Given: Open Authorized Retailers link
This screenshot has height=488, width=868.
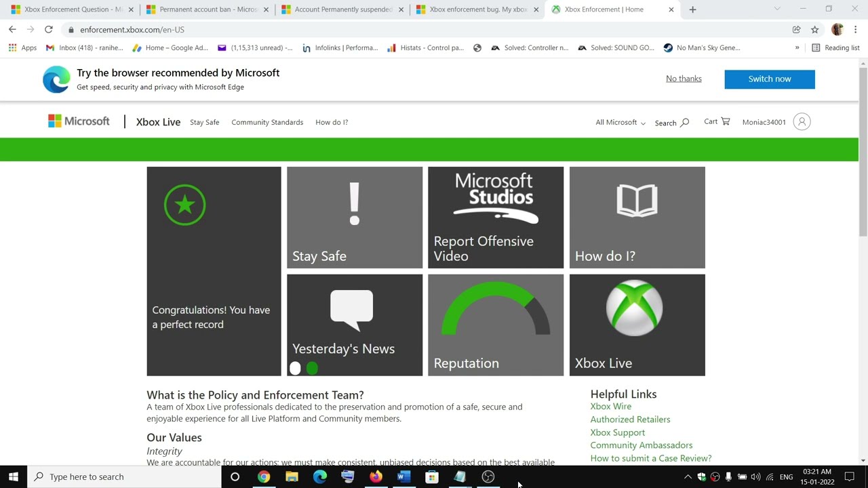Looking at the screenshot, I should (630, 419).
